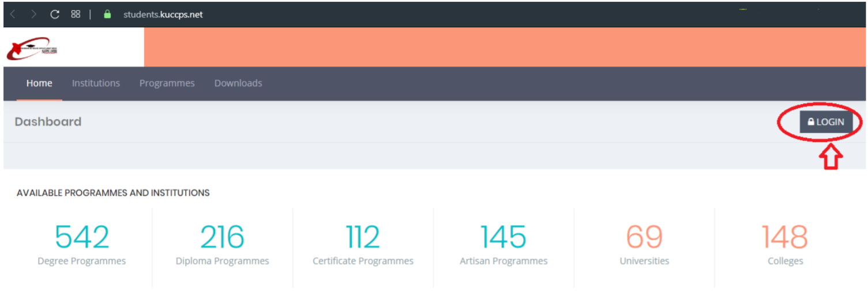Open the Home tab
Viewport: 868px width, 294px height.
pos(39,83)
